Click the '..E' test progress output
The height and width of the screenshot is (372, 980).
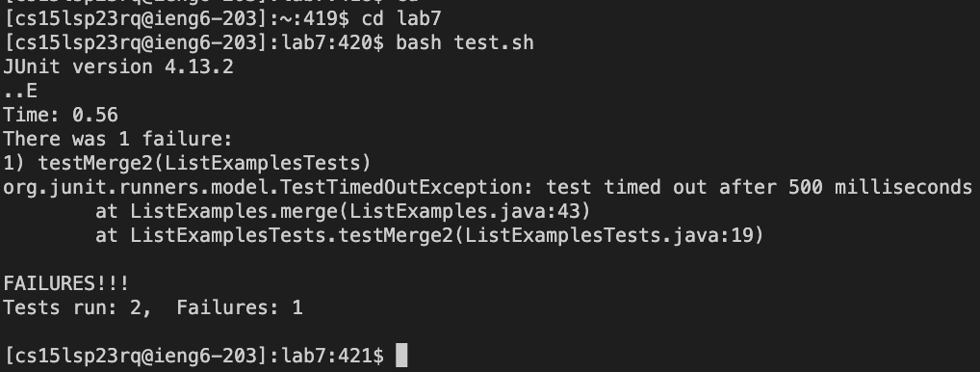tap(20, 92)
